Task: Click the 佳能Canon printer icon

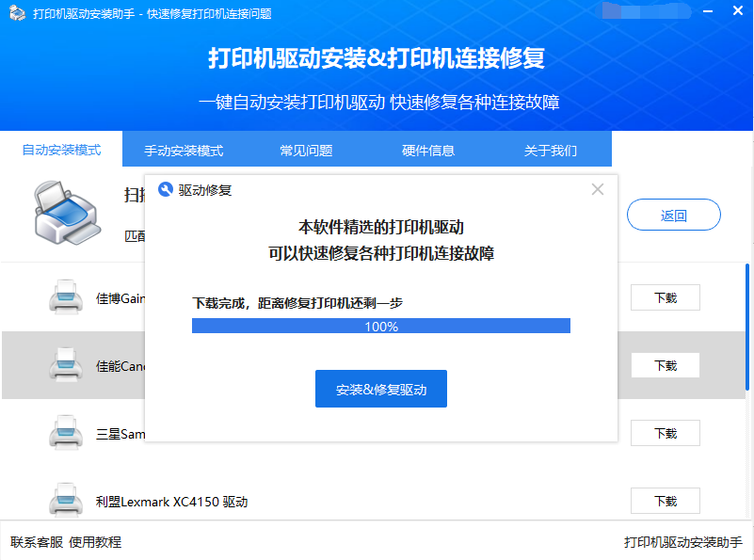Action: point(66,365)
